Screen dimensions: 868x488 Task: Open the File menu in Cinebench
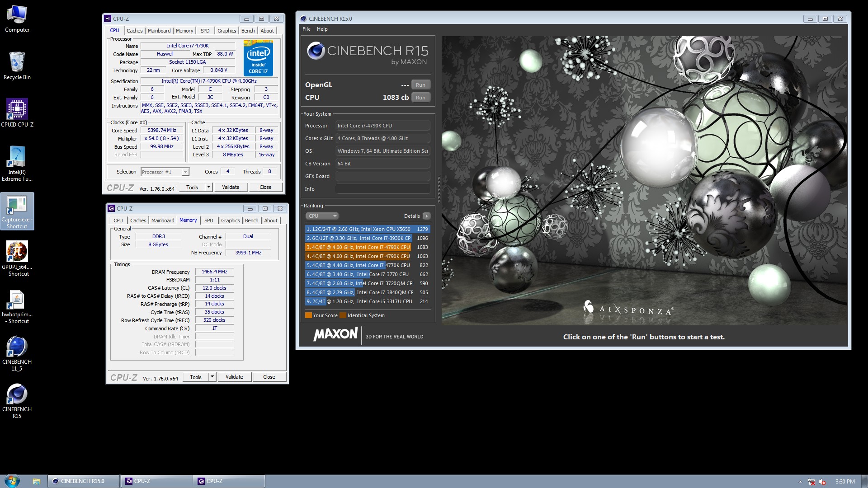click(307, 29)
